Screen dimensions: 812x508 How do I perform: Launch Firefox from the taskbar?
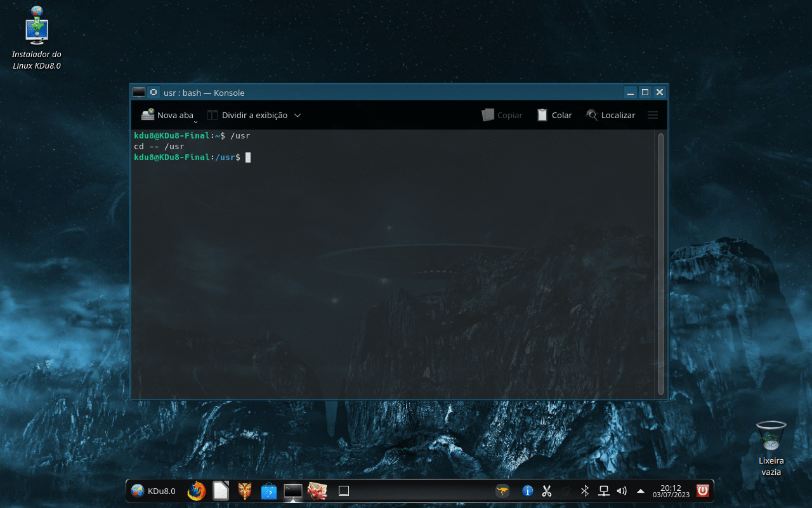197,491
